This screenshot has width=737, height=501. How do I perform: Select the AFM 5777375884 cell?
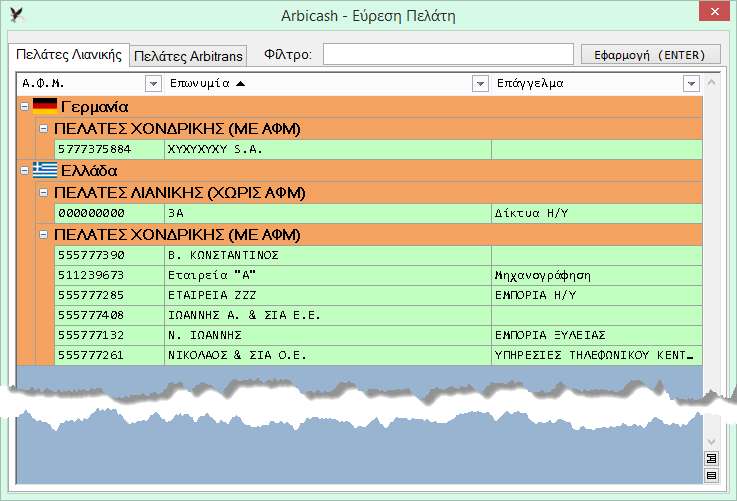coord(109,149)
